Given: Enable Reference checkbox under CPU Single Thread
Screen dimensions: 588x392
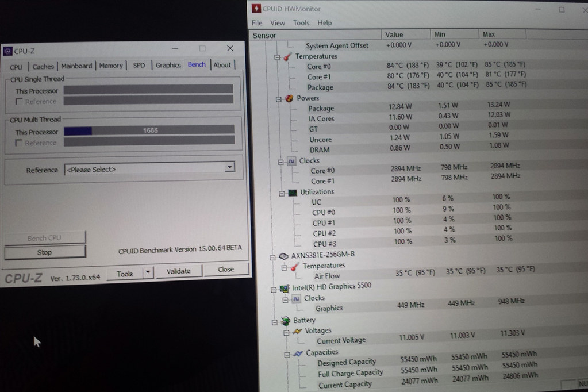Looking at the screenshot, I should 19,102.
